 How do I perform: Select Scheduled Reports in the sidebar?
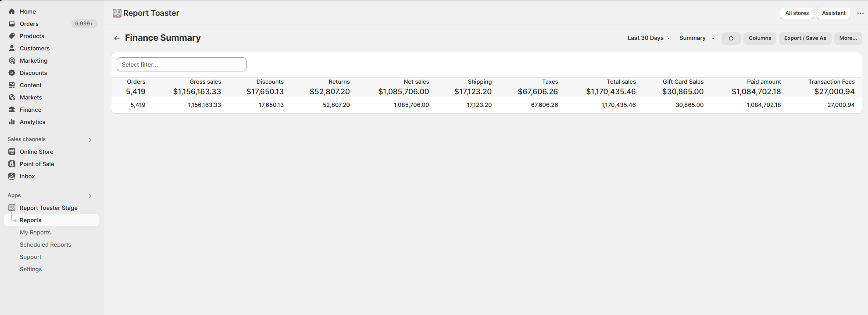click(45, 244)
